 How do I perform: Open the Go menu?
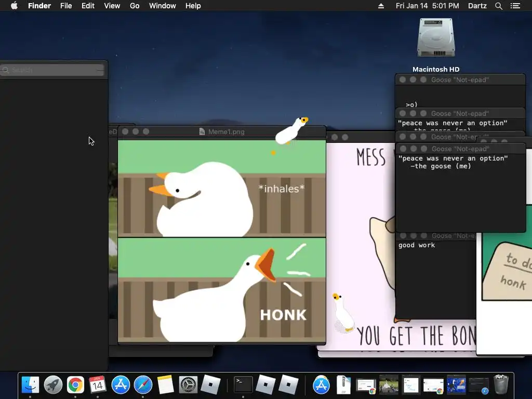(135, 6)
